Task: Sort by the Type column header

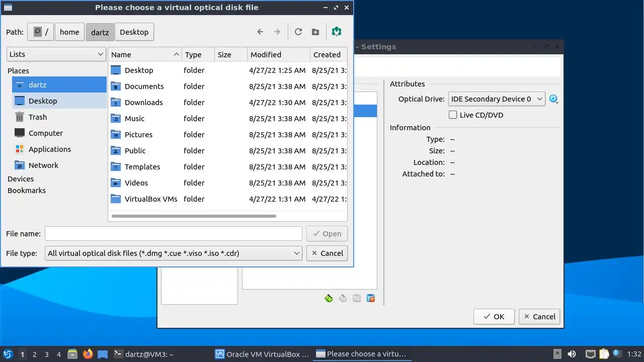Action: click(x=198, y=55)
